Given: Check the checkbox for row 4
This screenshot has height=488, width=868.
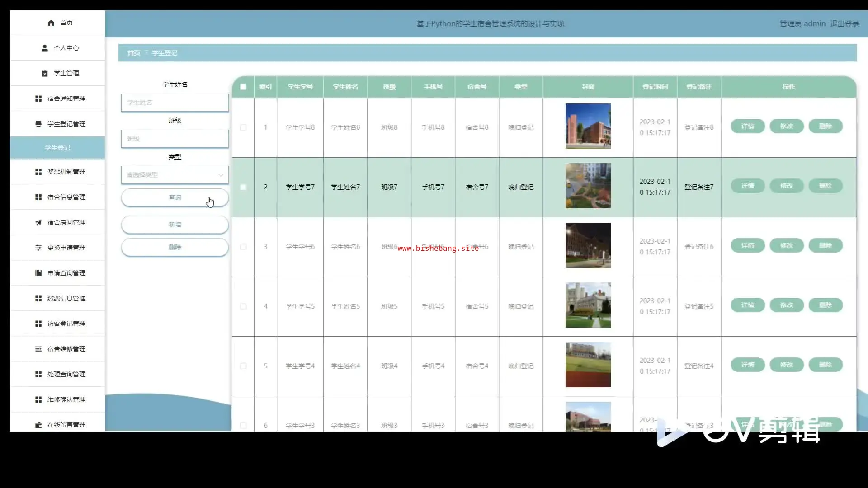Looking at the screenshot, I should [x=243, y=306].
